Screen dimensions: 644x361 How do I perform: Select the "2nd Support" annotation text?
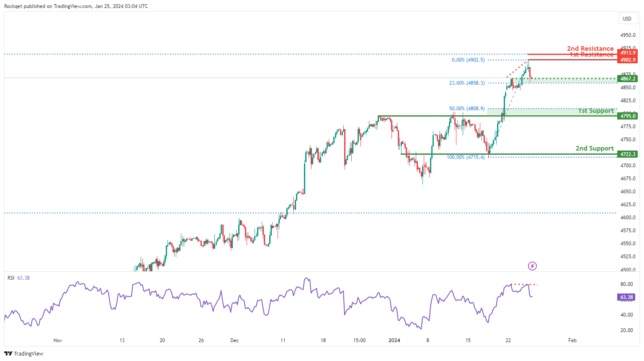[595, 148]
